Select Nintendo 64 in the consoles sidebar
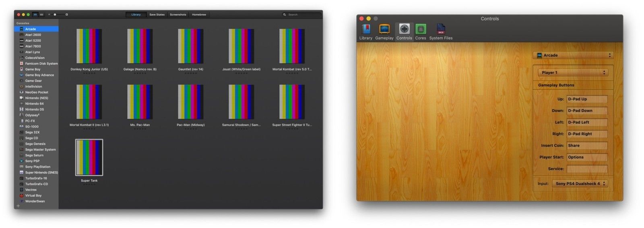 click(34, 104)
